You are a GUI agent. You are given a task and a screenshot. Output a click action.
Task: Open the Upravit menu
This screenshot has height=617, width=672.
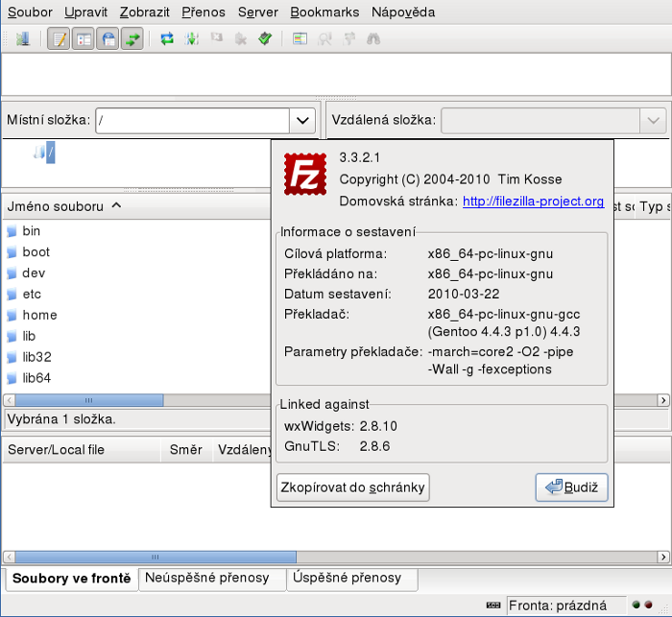click(x=85, y=12)
